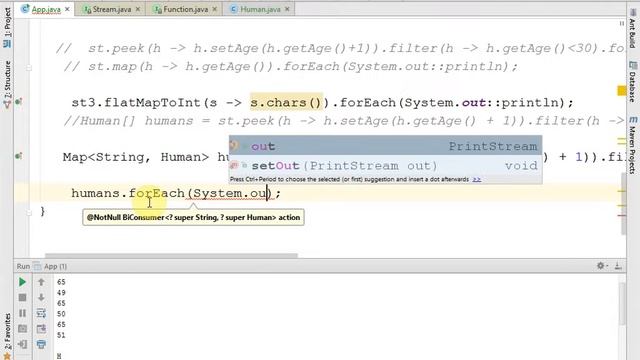Open the Structure tool window
Viewport: 640px width, 360px height.
[x=7, y=84]
